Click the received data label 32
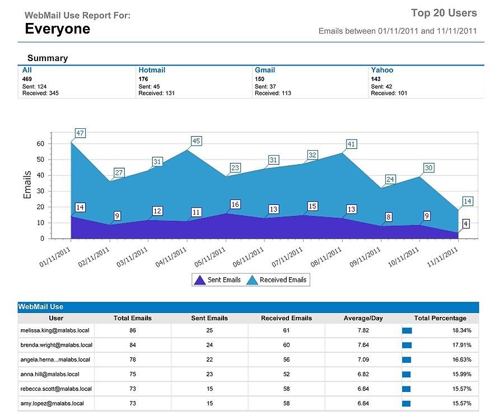This screenshot has height=420, width=504. [312, 155]
